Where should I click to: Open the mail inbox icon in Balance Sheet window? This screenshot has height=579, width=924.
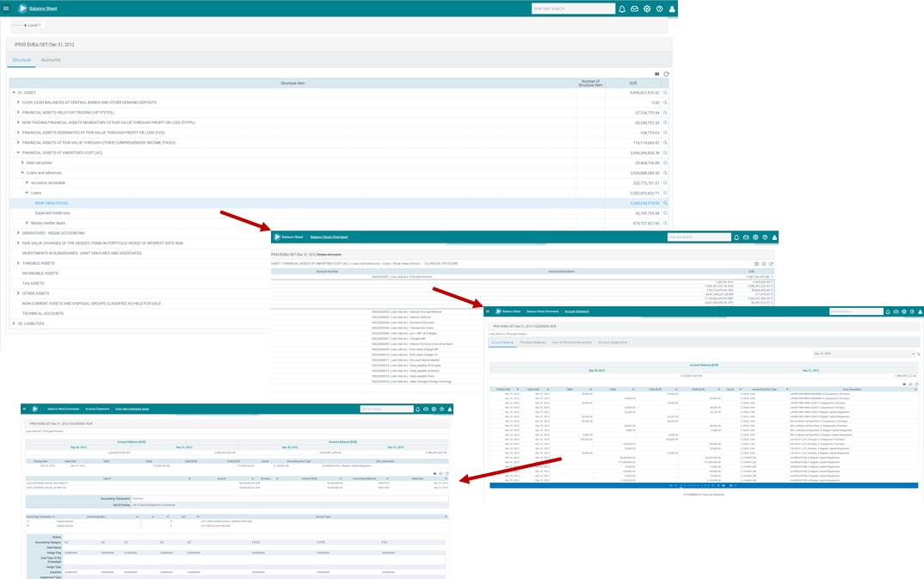point(635,9)
